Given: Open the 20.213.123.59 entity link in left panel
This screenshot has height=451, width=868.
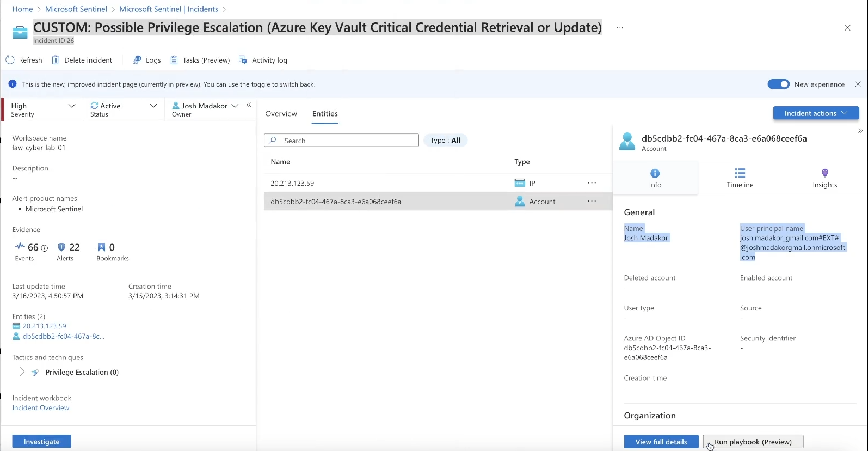Looking at the screenshot, I should pyautogui.click(x=45, y=326).
